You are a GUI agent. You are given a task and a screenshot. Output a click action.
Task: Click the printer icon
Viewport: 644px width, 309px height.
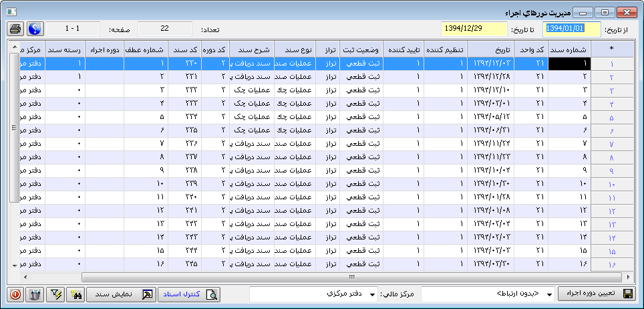[15, 29]
